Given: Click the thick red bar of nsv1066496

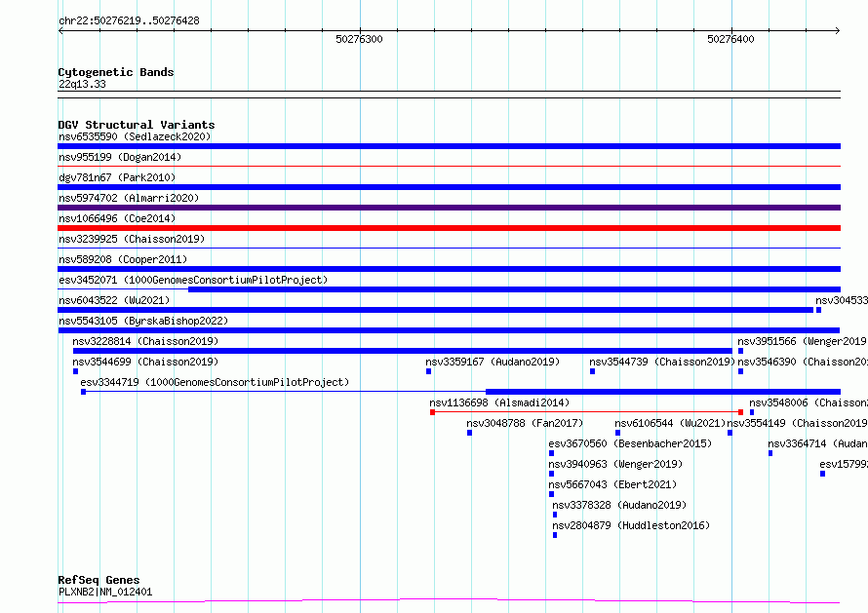Looking at the screenshot, I should click(449, 228).
